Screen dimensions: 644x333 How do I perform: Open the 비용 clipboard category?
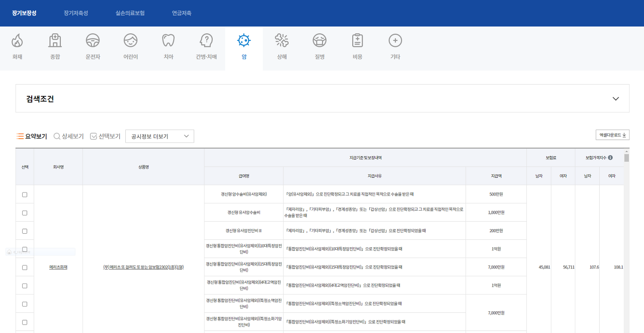357,47
